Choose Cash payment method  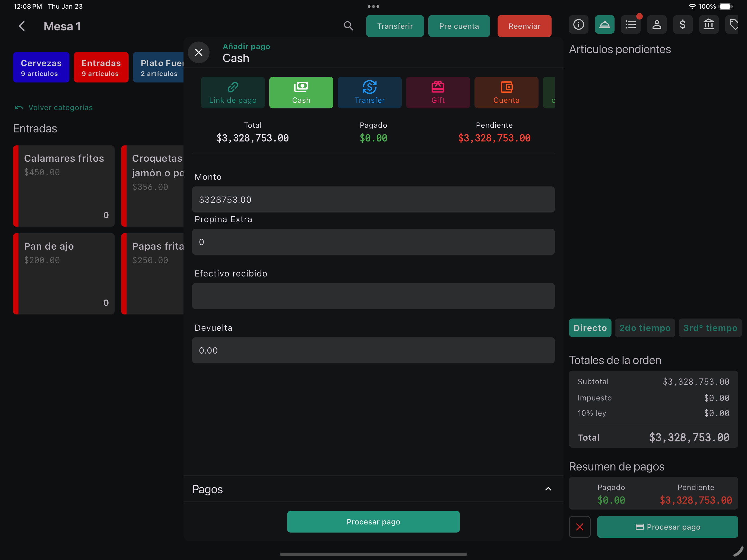[x=301, y=93]
